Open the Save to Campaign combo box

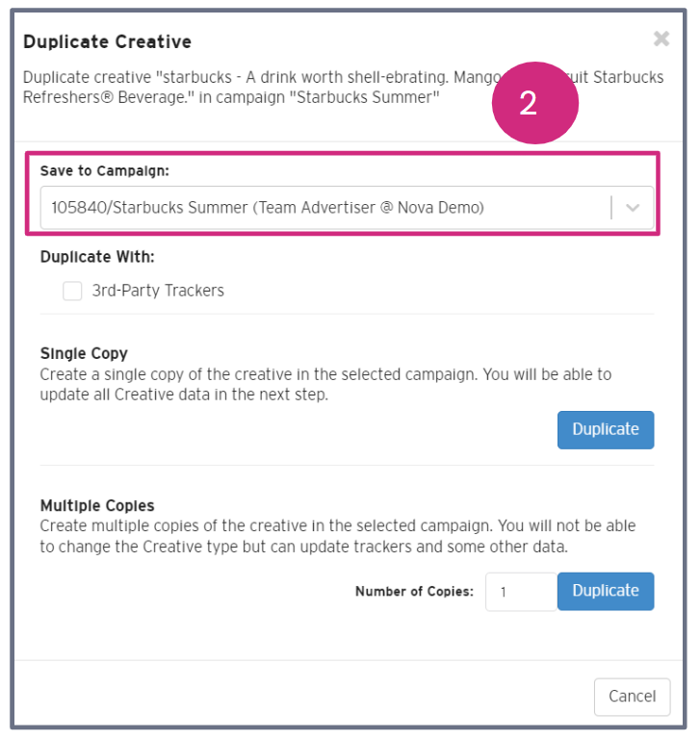[x=327, y=207]
